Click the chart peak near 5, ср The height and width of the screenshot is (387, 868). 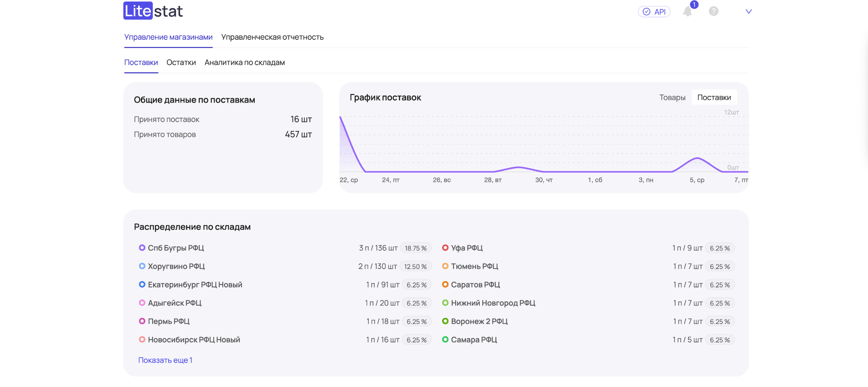pos(697,159)
